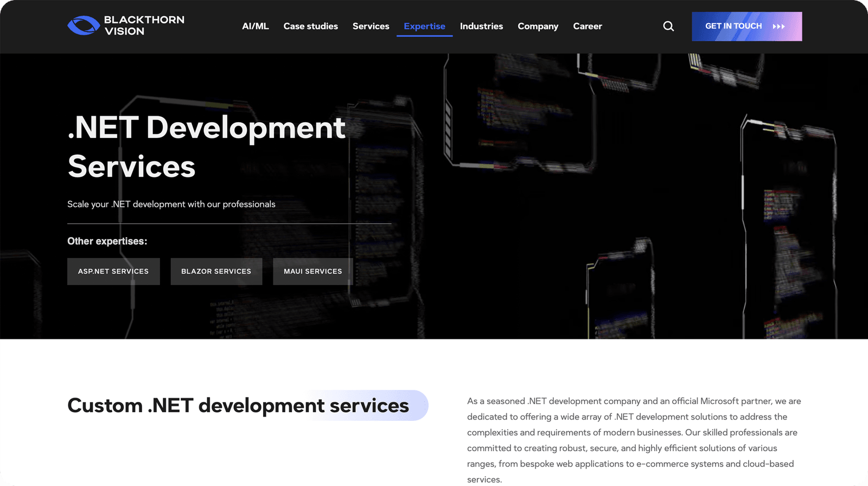Open search with the magnifier icon
Viewport: 868px width, 486px height.
click(x=668, y=26)
